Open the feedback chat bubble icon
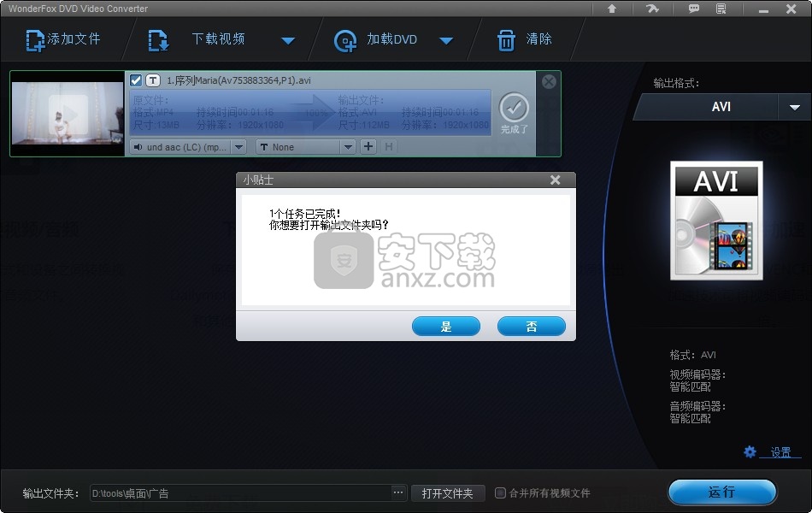The image size is (812, 513). tap(693, 9)
